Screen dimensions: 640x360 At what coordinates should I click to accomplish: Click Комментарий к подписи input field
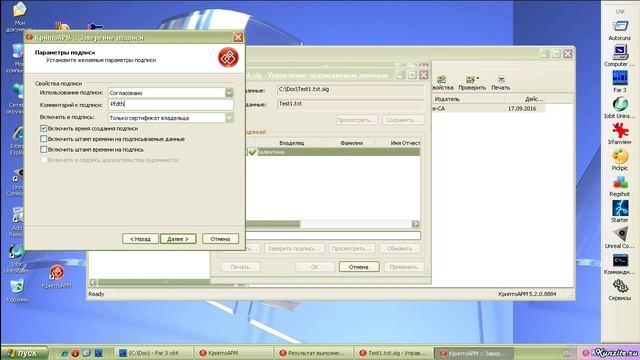[171, 104]
